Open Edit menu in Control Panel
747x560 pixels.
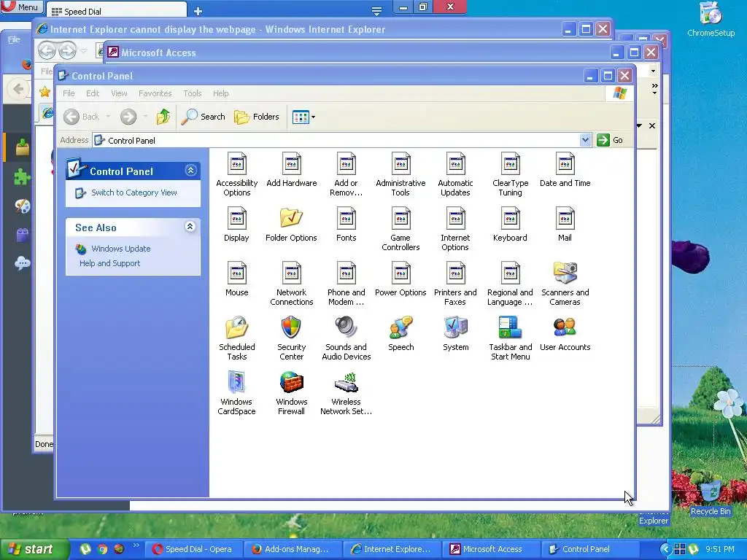click(93, 93)
